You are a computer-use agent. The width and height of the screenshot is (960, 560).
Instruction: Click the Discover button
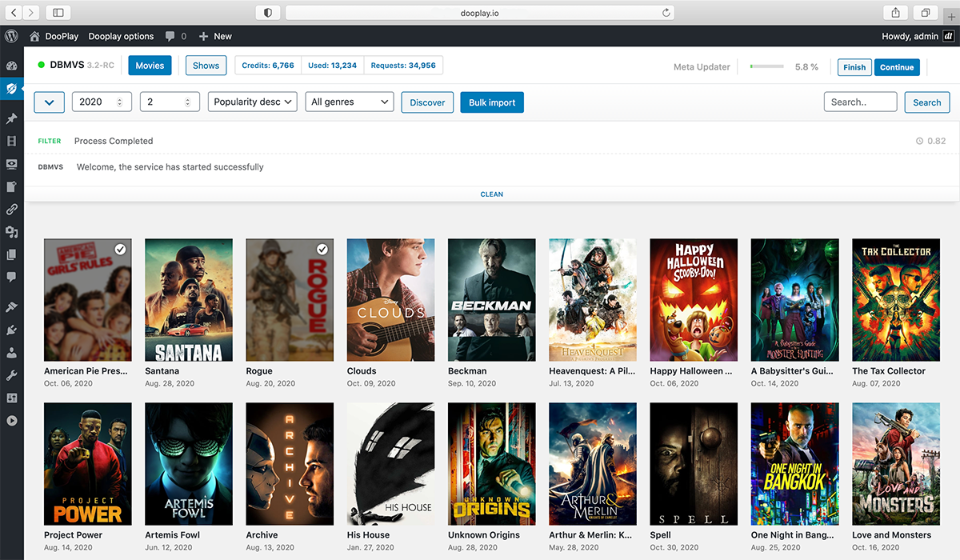[x=427, y=102]
